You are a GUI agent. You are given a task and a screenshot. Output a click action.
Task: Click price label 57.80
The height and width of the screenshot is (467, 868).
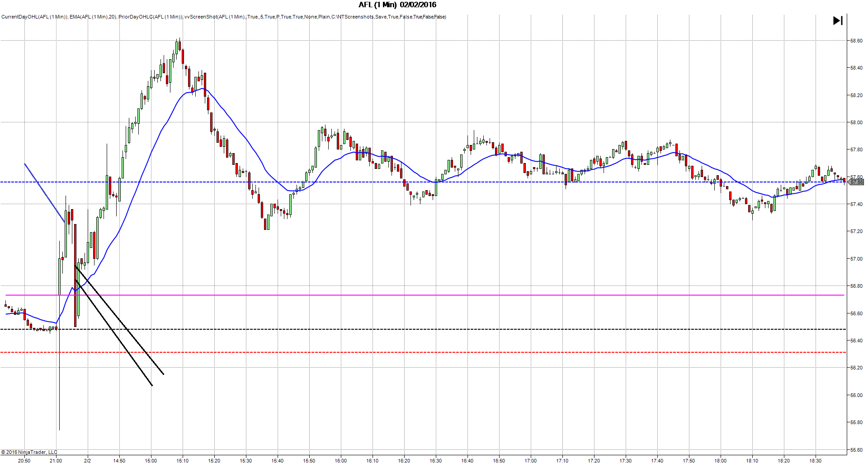point(856,149)
